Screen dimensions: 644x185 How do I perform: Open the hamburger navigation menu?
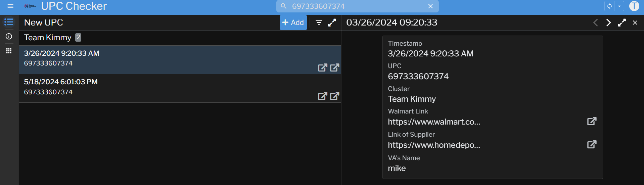tap(10, 6)
